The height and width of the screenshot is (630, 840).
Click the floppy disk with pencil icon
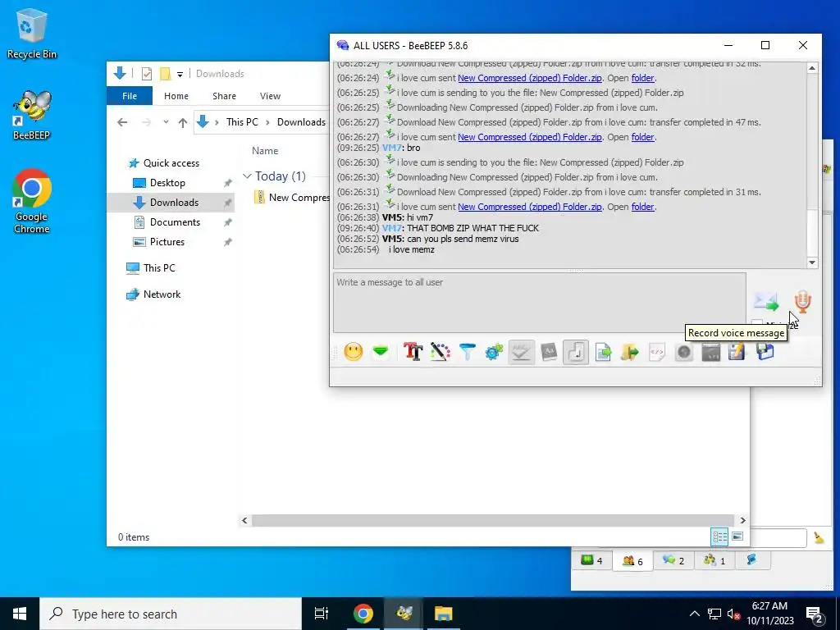(x=737, y=352)
